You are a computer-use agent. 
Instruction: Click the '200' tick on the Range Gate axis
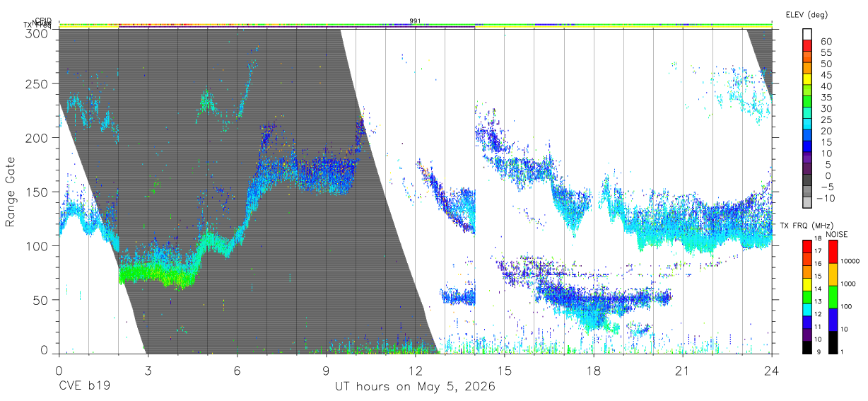click(x=37, y=138)
